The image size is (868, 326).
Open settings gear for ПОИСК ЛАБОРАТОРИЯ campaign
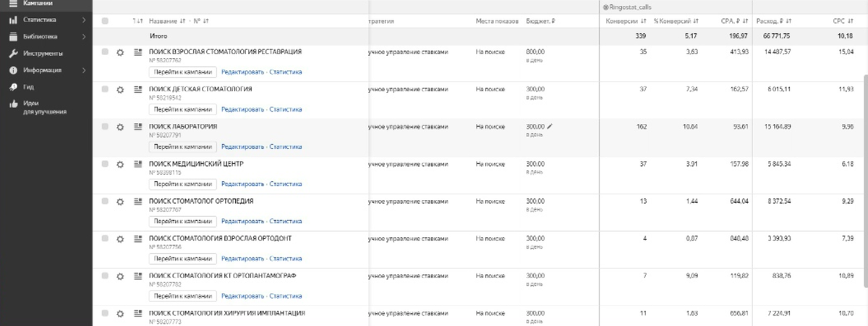(121, 127)
